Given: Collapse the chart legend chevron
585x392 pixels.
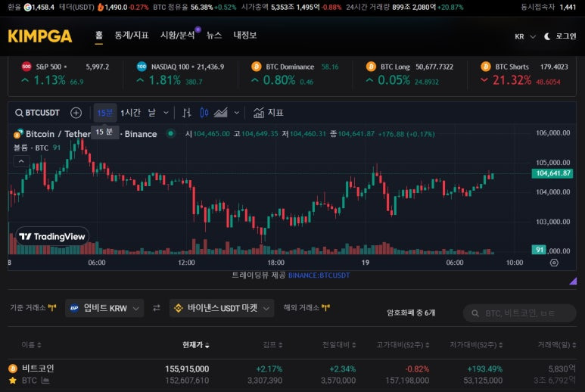Looking at the screenshot, I should pyautogui.click(x=21, y=161).
